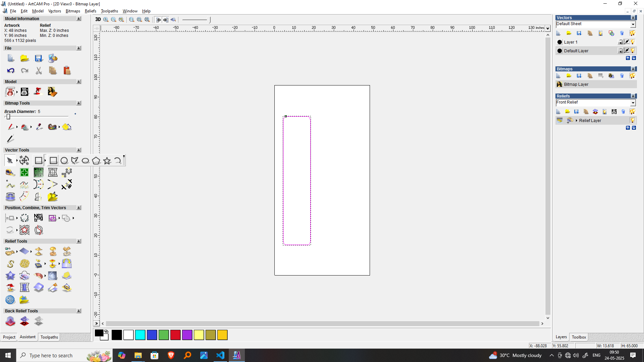Click the Brush Diameter slider handle
The height and width of the screenshot is (362, 644).
point(8,117)
